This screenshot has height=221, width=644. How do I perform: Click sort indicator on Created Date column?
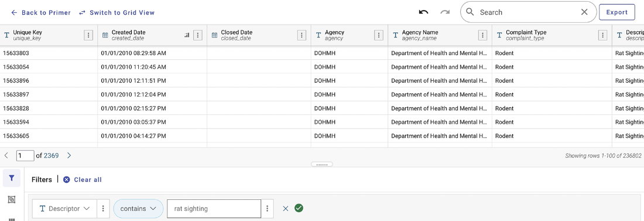(x=187, y=35)
